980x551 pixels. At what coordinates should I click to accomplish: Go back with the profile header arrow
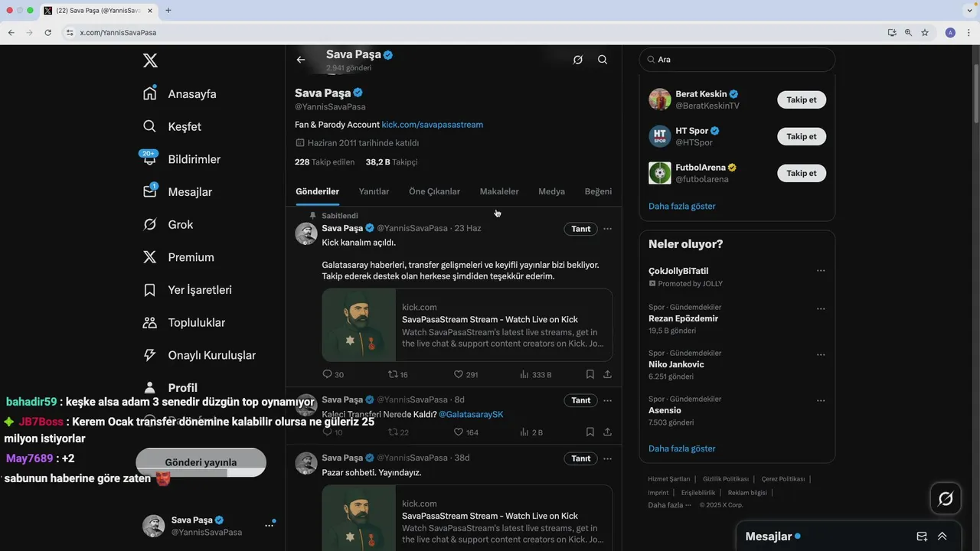pyautogui.click(x=301, y=60)
